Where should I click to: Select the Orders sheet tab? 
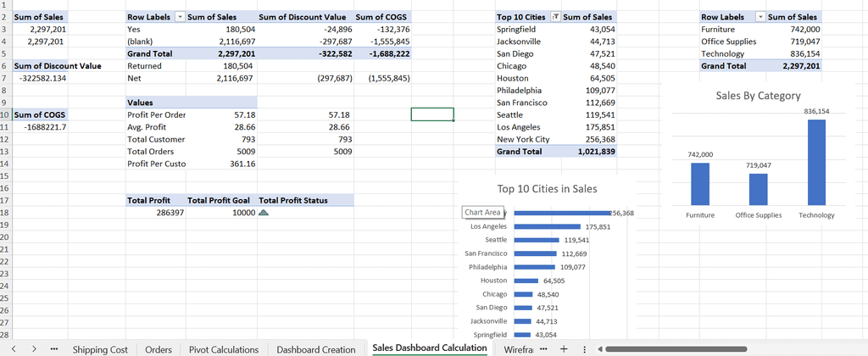(x=159, y=349)
